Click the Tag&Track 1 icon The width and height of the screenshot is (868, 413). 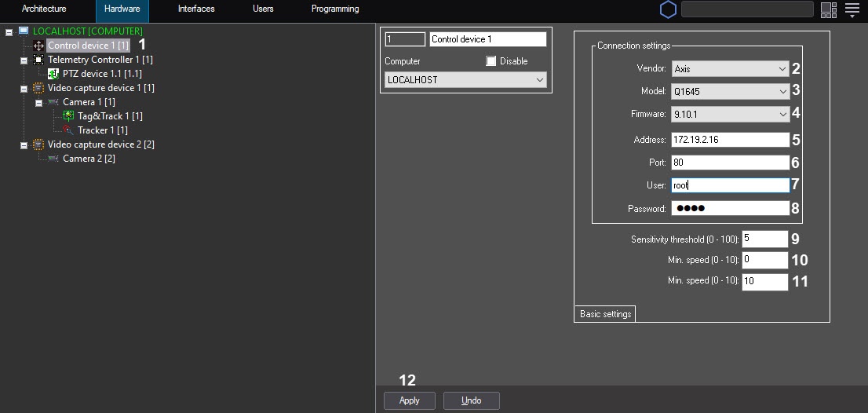pyautogui.click(x=68, y=116)
